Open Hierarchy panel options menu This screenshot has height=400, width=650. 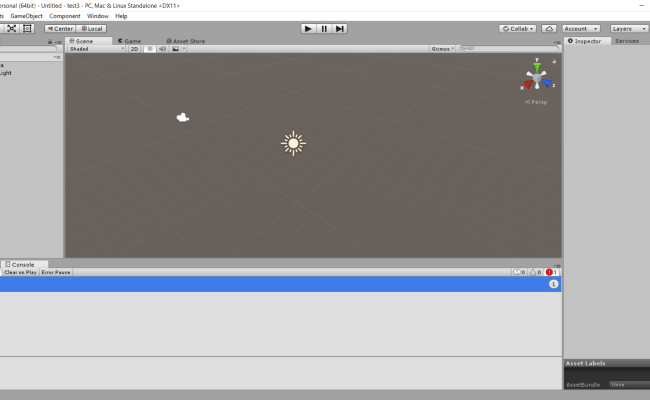58,42
